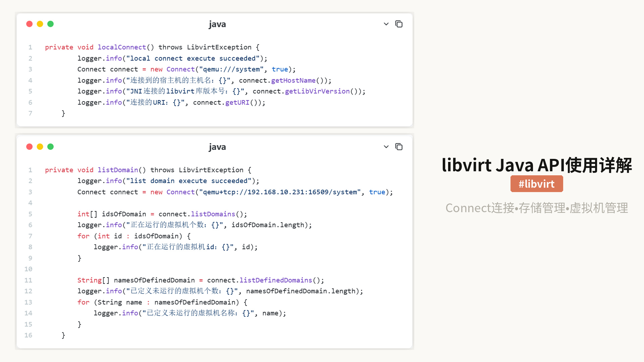Click java label of listDomain block
Viewport: 644px width, 362px height.
(217, 147)
